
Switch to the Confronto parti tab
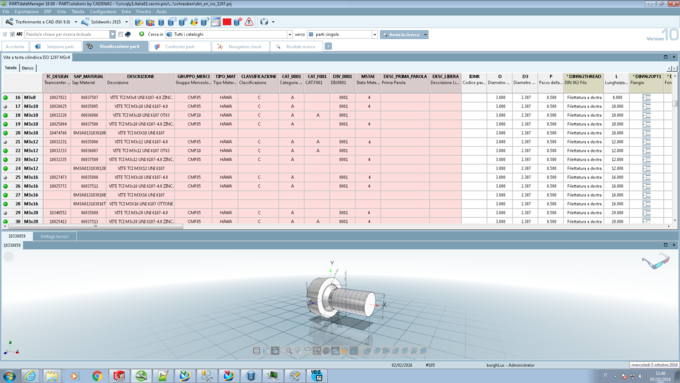pyautogui.click(x=180, y=46)
